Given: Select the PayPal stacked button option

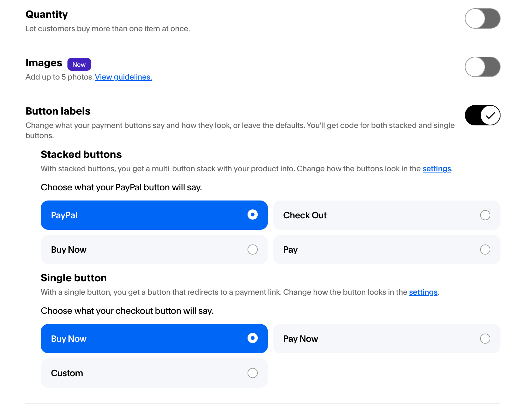Looking at the screenshot, I should click(x=154, y=215).
